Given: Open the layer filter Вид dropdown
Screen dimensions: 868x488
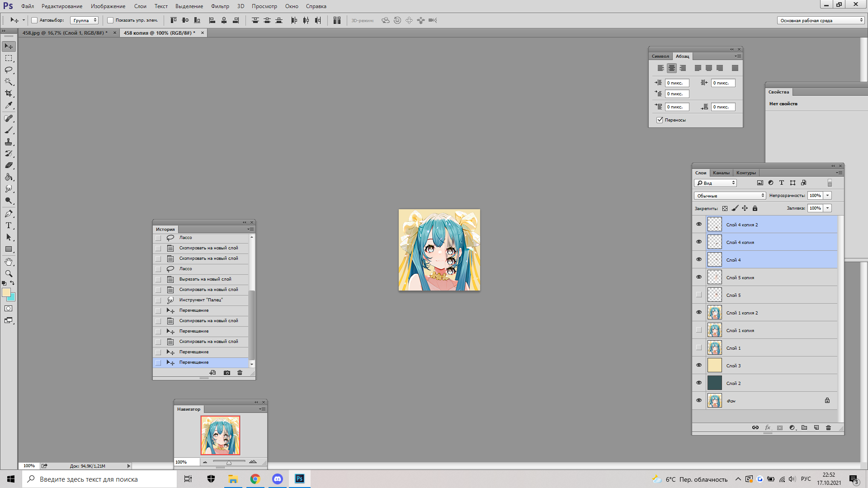Looking at the screenshot, I should pos(716,183).
